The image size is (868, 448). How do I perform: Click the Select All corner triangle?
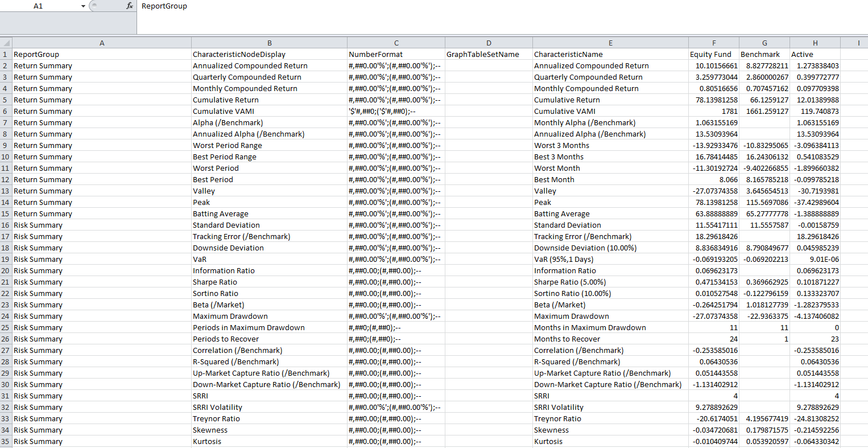pos(6,43)
